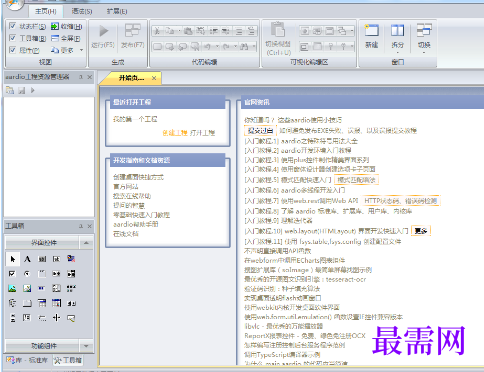
Task: Select the tree view control in toolbox
Action: click(12, 303)
